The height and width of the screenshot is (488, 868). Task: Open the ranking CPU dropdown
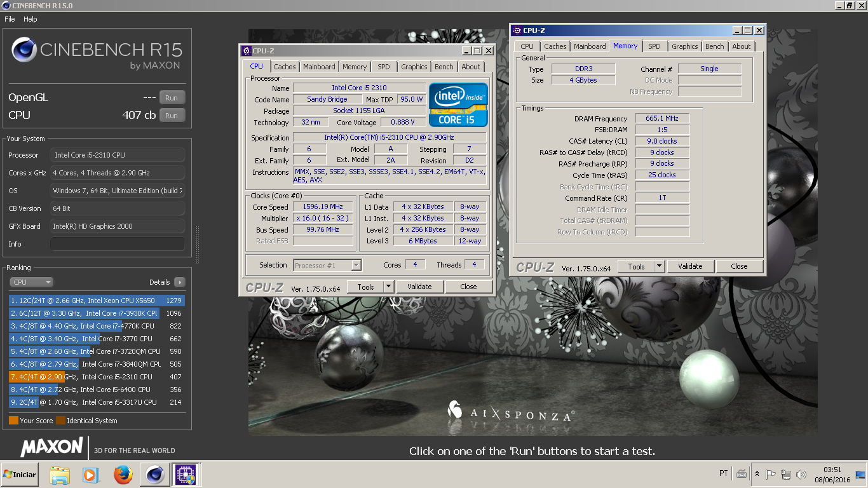click(x=31, y=282)
